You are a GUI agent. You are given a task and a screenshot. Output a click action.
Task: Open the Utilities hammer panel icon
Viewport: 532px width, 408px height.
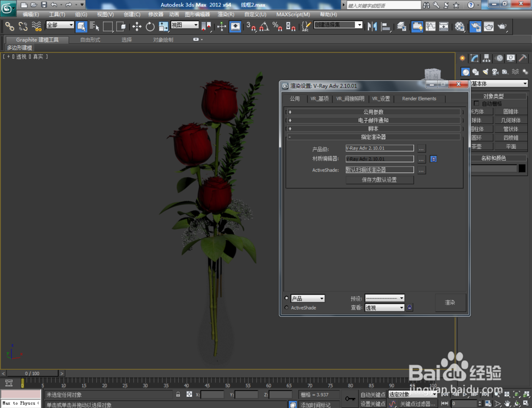[523, 58]
